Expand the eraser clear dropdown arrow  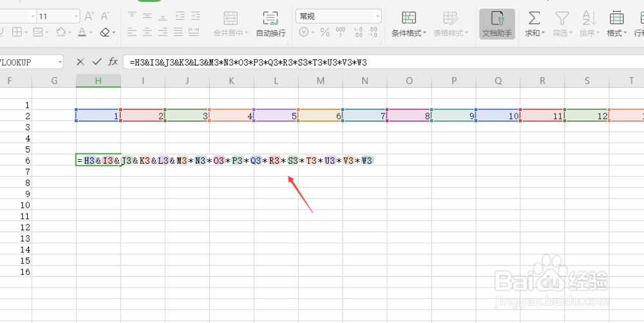click(x=113, y=32)
